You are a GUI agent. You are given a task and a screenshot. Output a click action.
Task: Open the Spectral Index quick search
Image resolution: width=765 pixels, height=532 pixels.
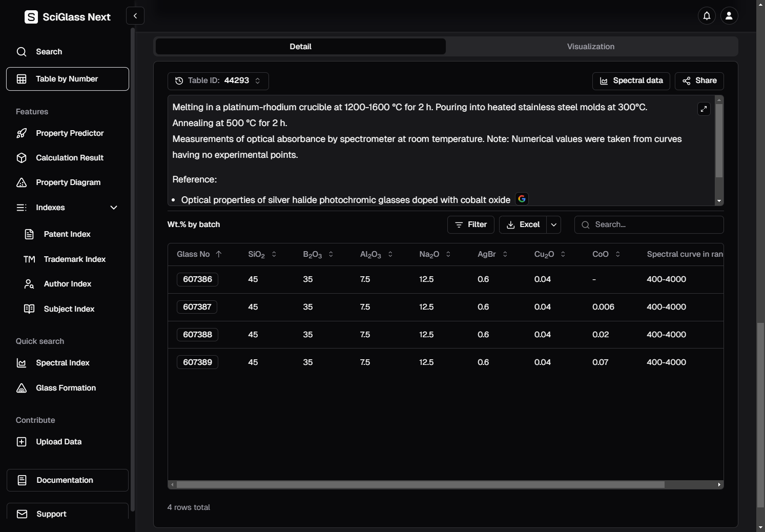point(63,363)
